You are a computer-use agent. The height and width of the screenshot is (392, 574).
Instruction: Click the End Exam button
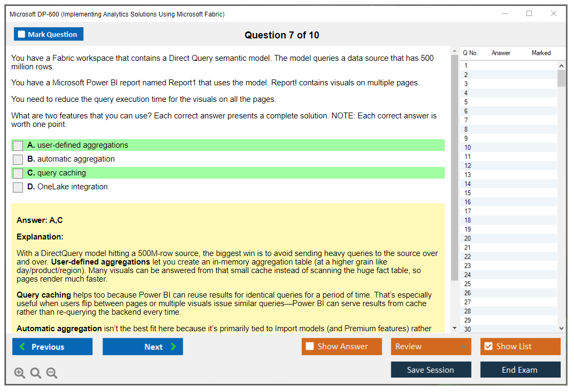coord(520,369)
